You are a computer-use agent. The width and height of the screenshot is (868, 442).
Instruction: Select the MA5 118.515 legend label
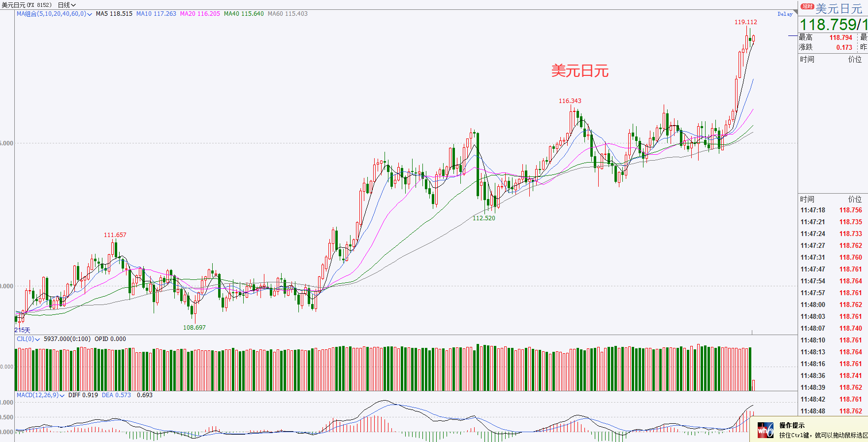[x=114, y=14]
